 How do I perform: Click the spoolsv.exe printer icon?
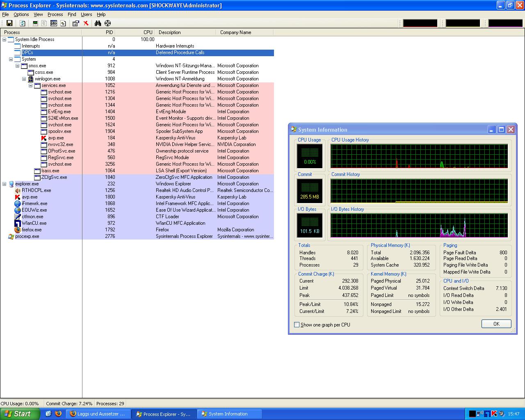coord(44,131)
